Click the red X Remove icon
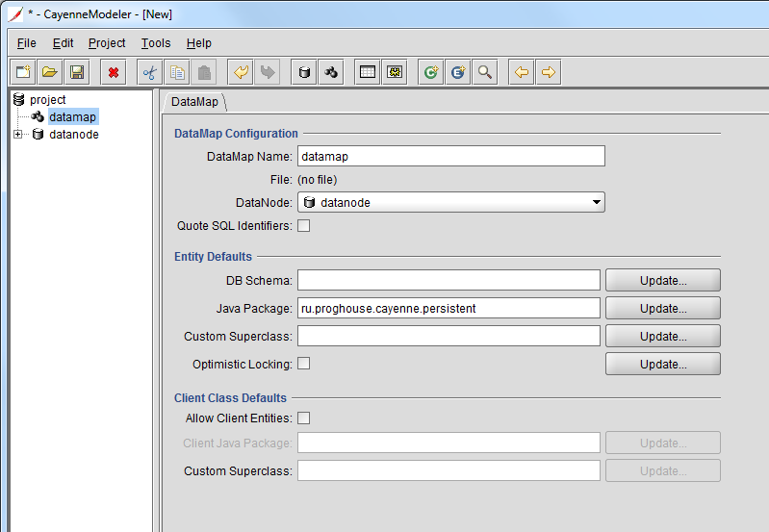The height and width of the screenshot is (532, 769). 114,72
